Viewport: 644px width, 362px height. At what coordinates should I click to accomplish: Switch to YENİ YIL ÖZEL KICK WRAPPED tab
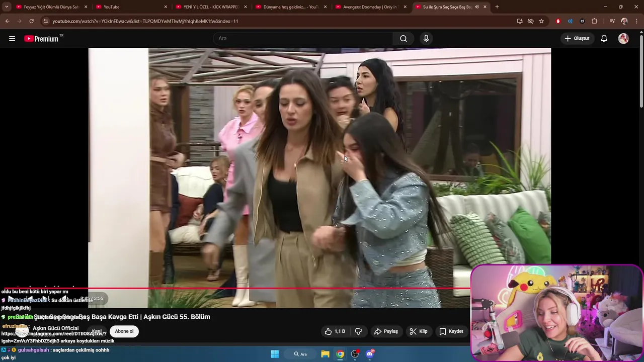(211, 7)
